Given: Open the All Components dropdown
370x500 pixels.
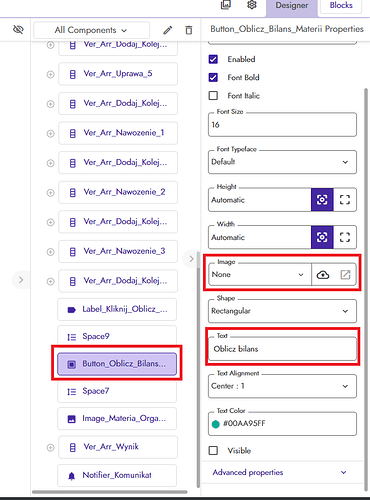Looking at the screenshot, I should (91, 30).
